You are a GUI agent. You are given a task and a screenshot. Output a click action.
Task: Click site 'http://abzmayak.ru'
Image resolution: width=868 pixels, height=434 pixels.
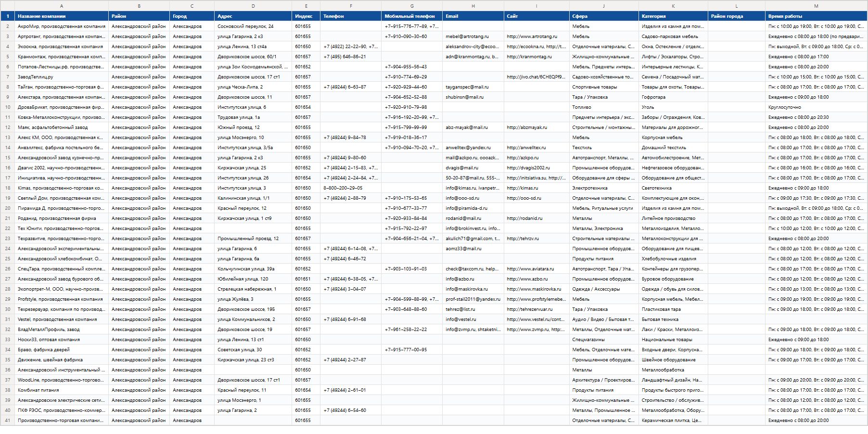point(536,127)
